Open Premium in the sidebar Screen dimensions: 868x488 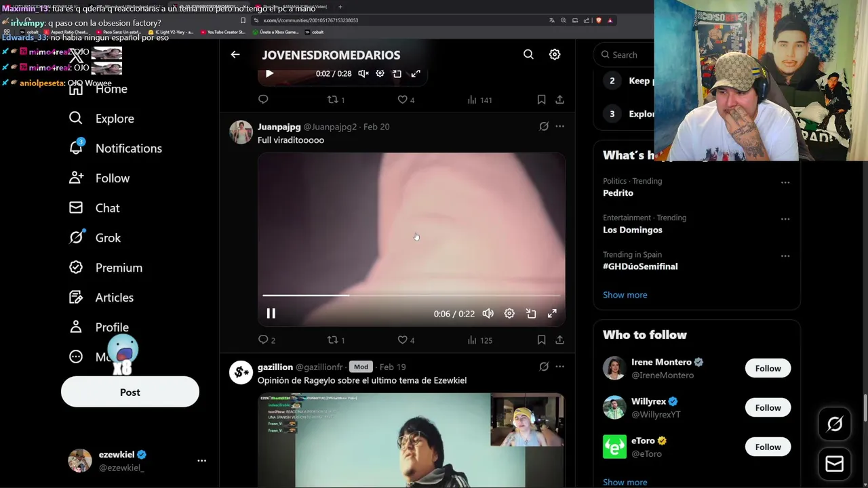click(106, 268)
